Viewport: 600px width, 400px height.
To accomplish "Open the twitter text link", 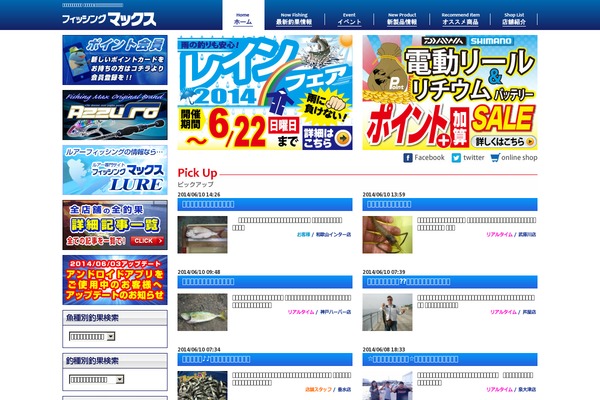I will pyautogui.click(x=474, y=157).
